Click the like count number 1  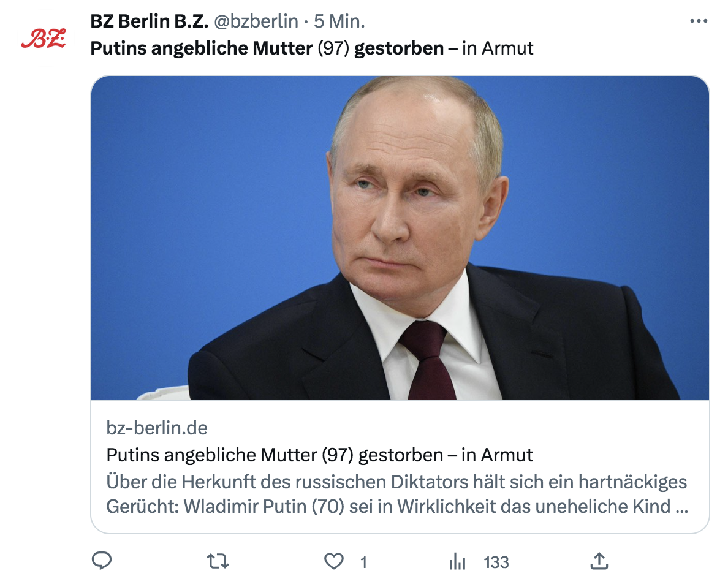[x=363, y=562]
